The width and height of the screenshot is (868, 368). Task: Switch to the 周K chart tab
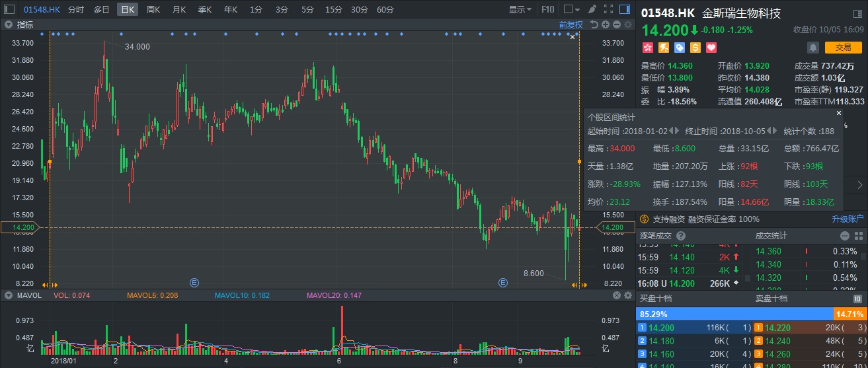[x=153, y=10]
